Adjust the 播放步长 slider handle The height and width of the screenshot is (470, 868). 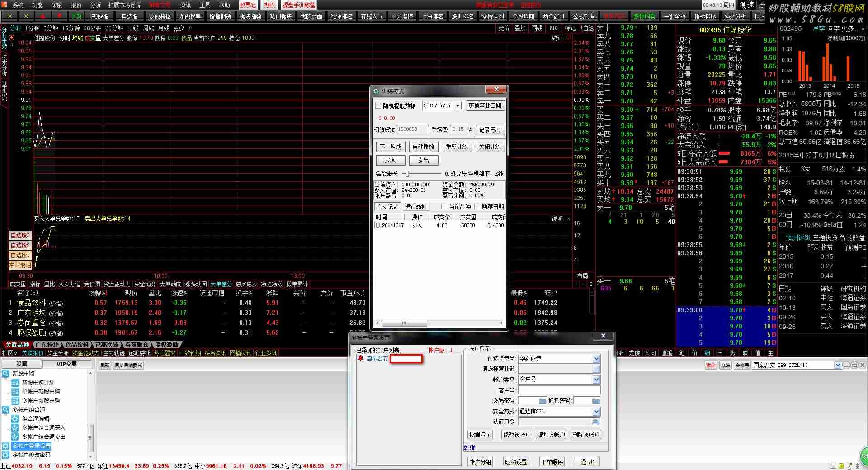pos(408,174)
